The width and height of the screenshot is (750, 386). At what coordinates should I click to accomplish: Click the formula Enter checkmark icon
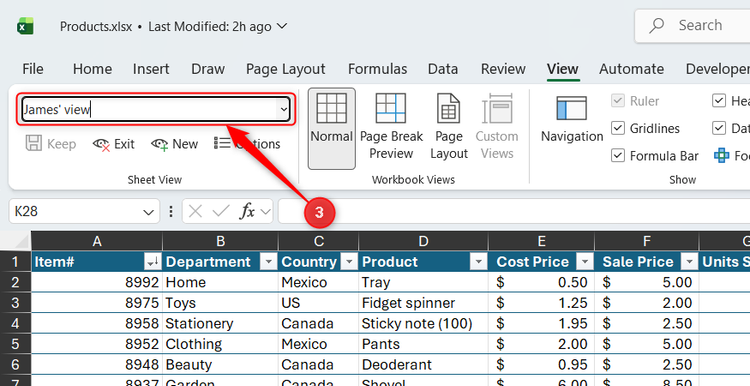(x=221, y=211)
